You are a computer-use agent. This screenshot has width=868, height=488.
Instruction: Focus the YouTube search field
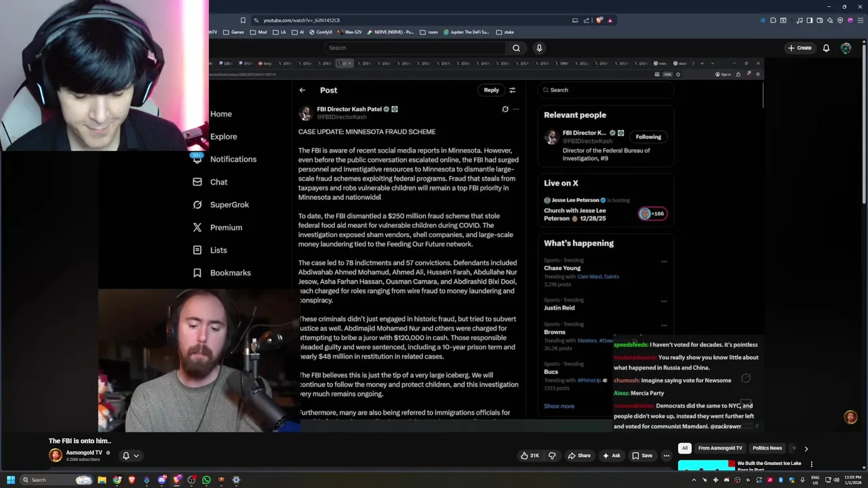pyautogui.click(x=414, y=48)
